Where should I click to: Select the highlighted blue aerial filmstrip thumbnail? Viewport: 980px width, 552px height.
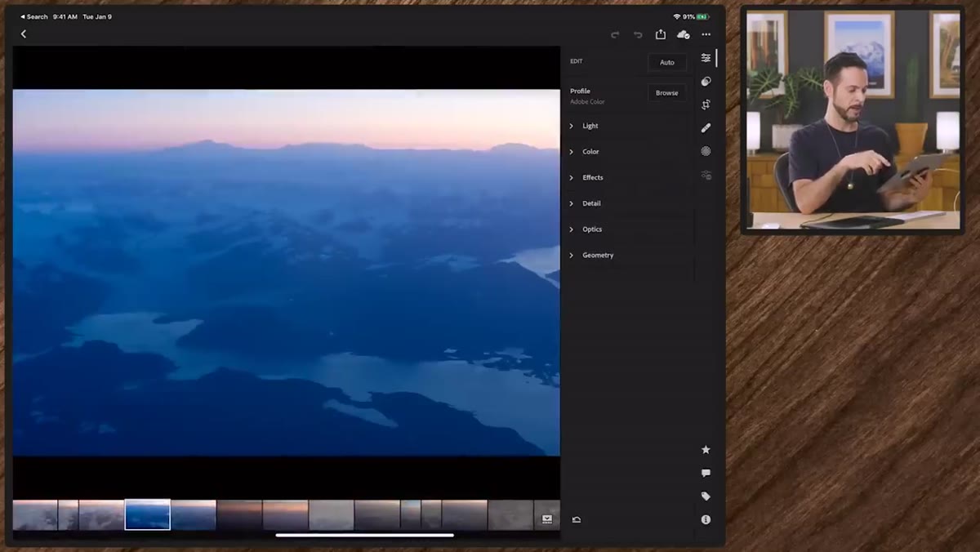pyautogui.click(x=148, y=515)
